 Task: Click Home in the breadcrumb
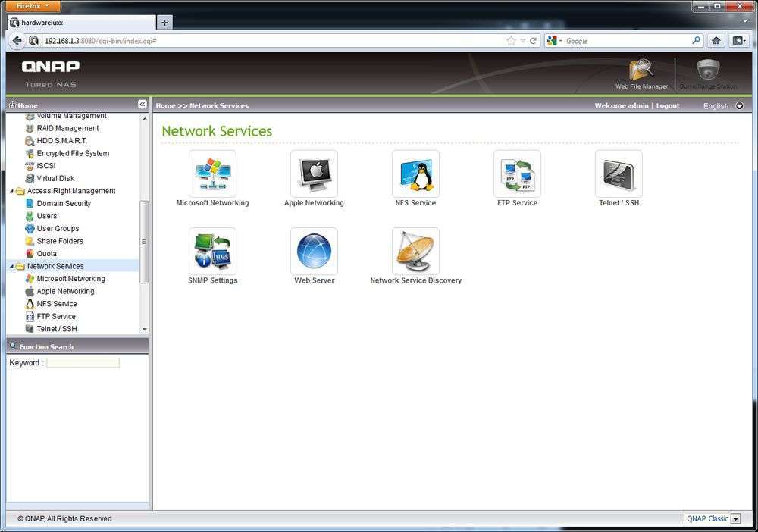[165, 106]
